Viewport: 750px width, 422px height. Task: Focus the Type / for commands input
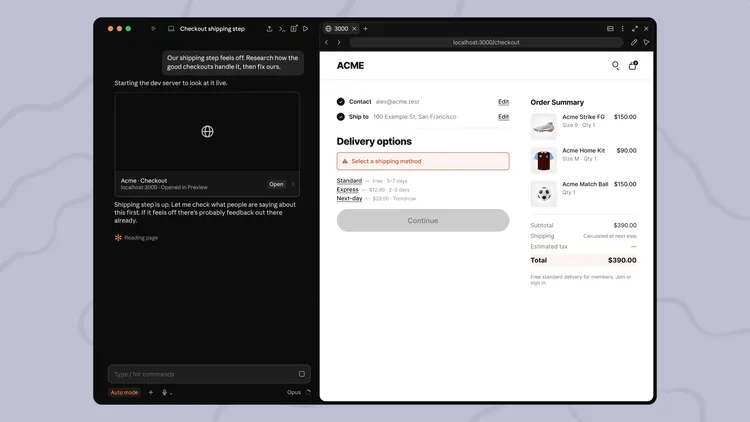coord(205,374)
